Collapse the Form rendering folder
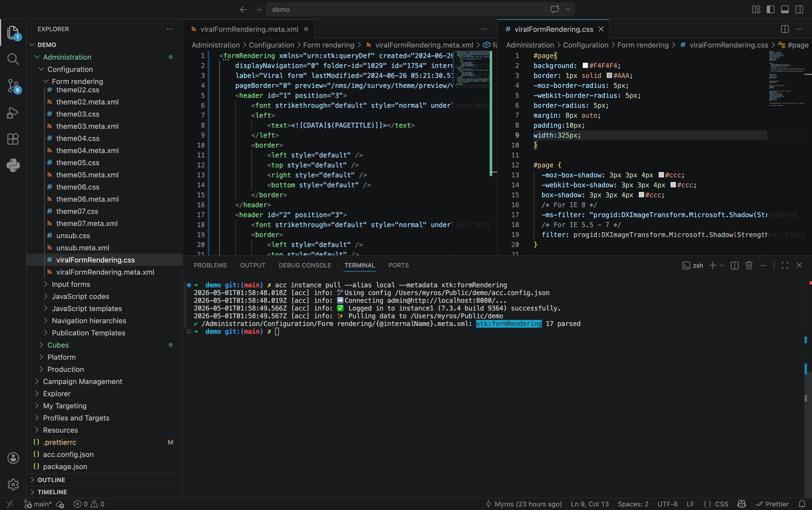 pos(104,81)
